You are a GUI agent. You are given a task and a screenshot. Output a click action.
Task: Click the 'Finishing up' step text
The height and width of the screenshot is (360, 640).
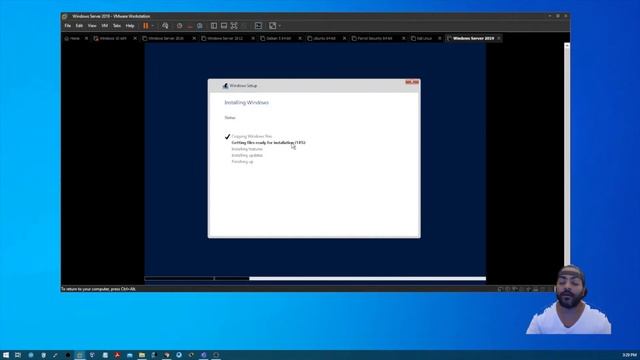242,162
